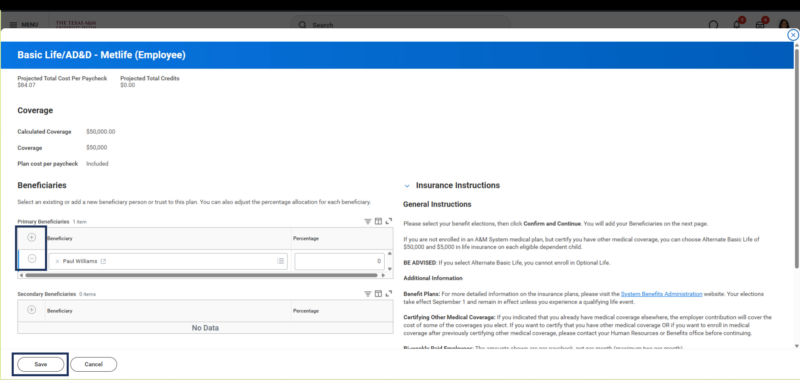Click the Calculated Coverage value $50,000.00
The height and width of the screenshot is (380, 800).
[101, 132]
